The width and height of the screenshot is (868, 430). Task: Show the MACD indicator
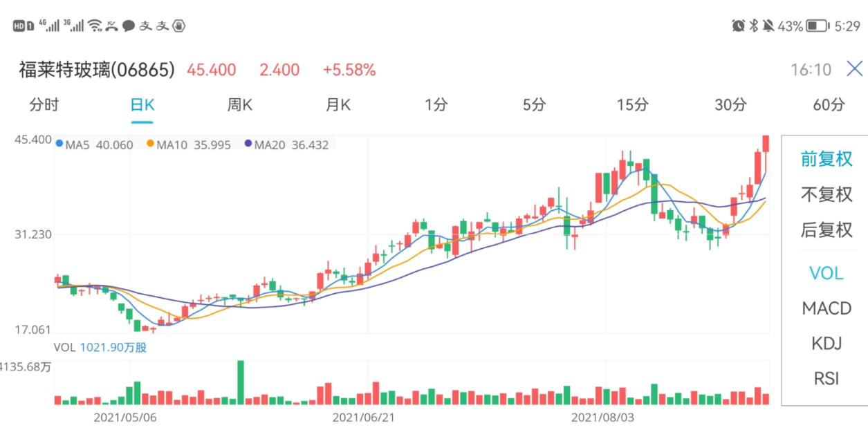click(x=827, y=308)
